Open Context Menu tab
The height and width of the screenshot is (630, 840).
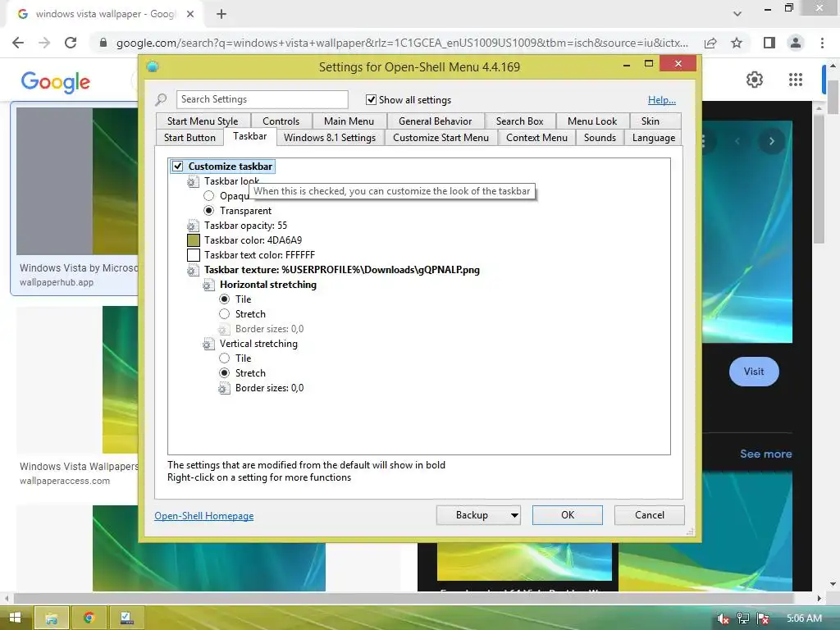536,138
